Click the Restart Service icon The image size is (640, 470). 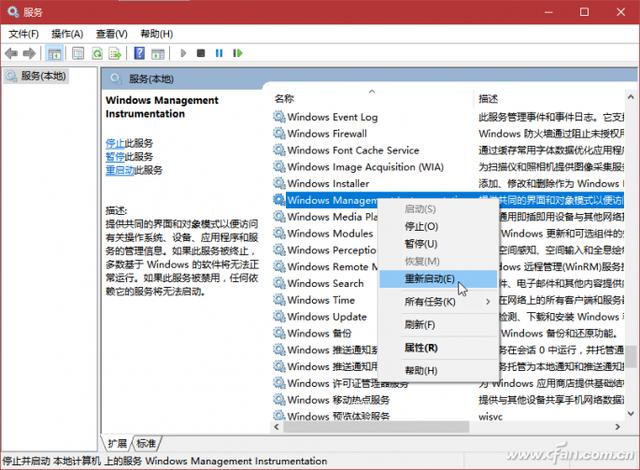click(x=238, y=53)
